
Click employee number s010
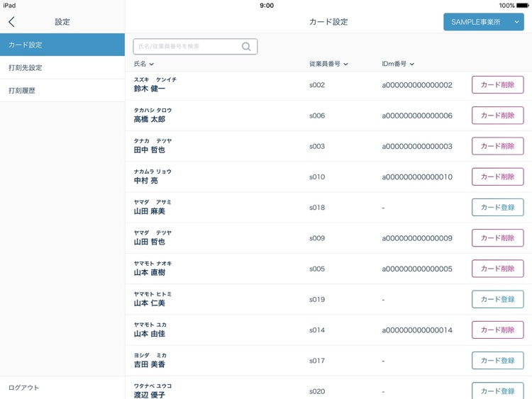click(317, 177)
